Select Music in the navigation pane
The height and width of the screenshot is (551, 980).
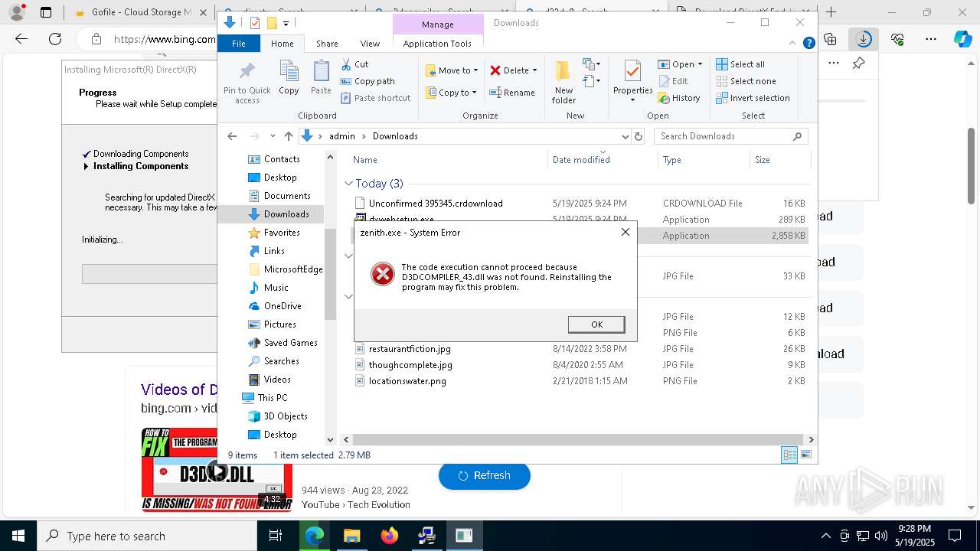[x=276, y=288]
